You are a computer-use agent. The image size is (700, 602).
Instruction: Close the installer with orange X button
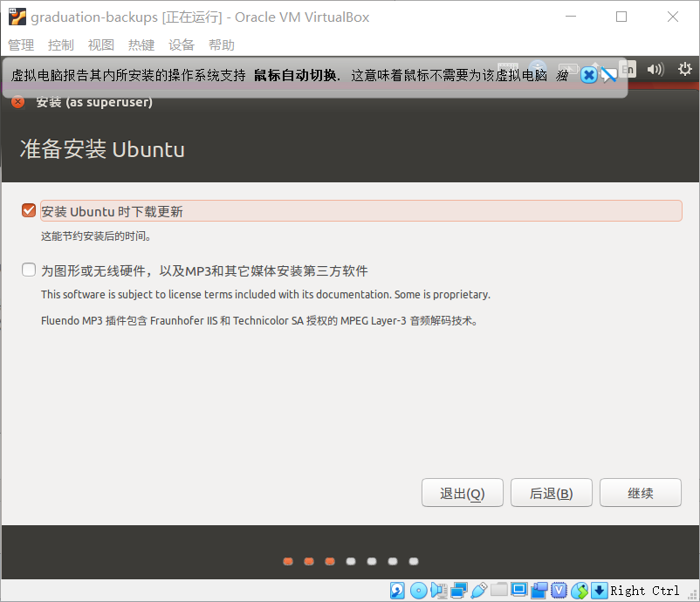coord(17,102)
